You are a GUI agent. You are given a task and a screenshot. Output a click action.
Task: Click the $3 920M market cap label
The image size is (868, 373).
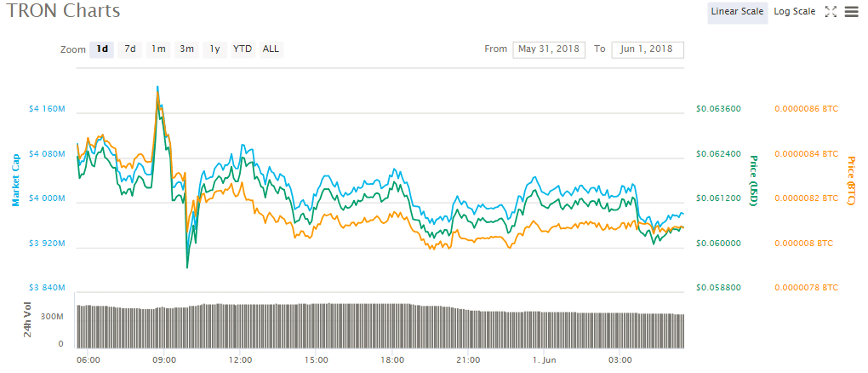pos(47,244)
